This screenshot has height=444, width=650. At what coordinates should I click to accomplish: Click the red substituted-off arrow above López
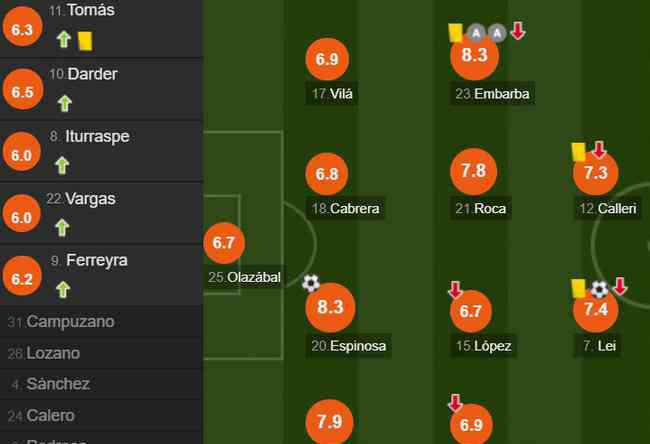(x=455, y=290)
